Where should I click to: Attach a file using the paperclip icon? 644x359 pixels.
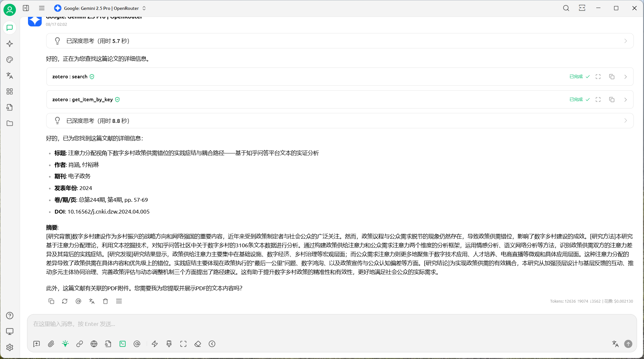tap(51, 344)
